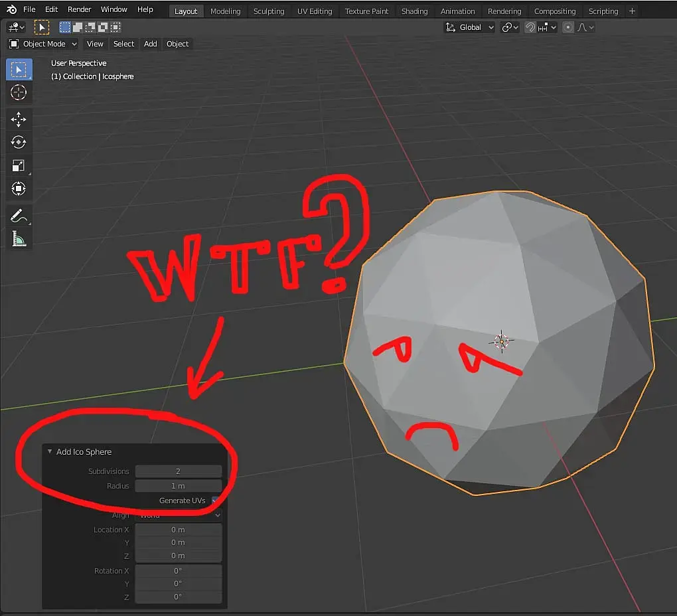The width and height of the screenshot is (677, 616).
Task: Click the Blender logo menu icon
Action: coord(12,9)
